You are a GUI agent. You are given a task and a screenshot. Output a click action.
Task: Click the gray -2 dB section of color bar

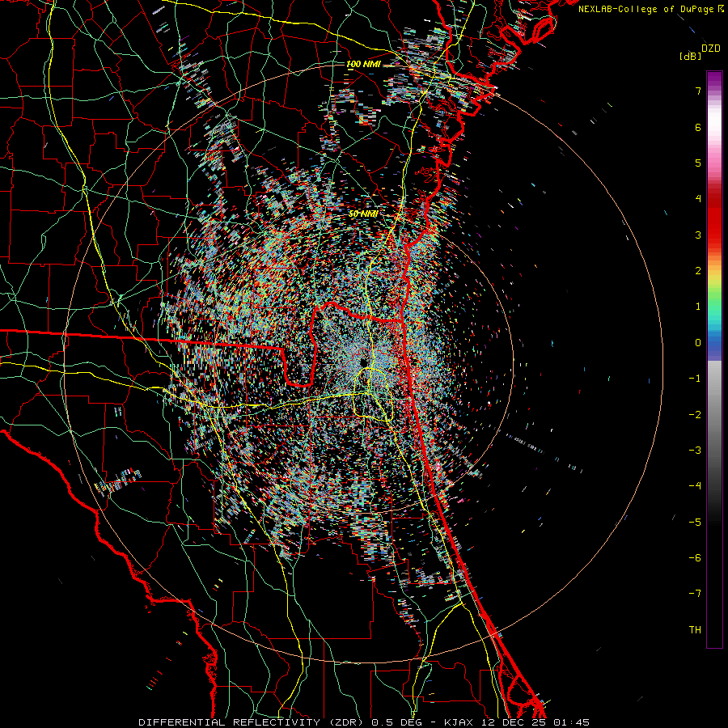pos(714,415)
